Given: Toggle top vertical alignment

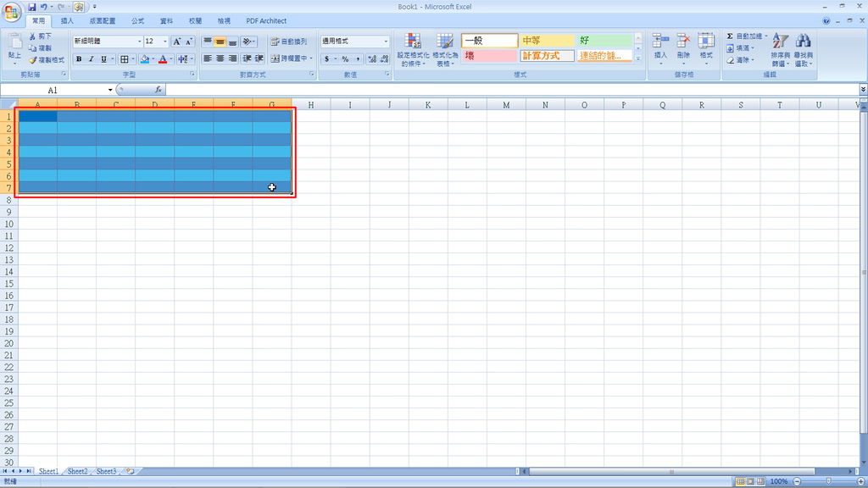Looking at the screenshot, I should [x=208, y=42].
